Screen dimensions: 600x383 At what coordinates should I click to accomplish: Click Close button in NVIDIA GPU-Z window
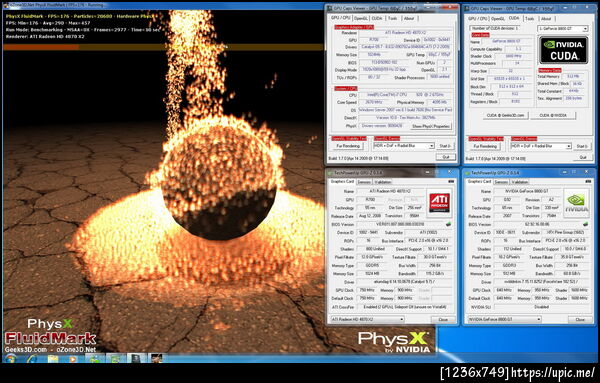coord(580,319)
